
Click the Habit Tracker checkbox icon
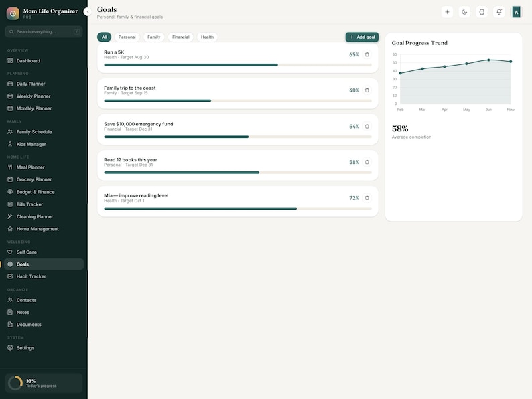point(10,276)
